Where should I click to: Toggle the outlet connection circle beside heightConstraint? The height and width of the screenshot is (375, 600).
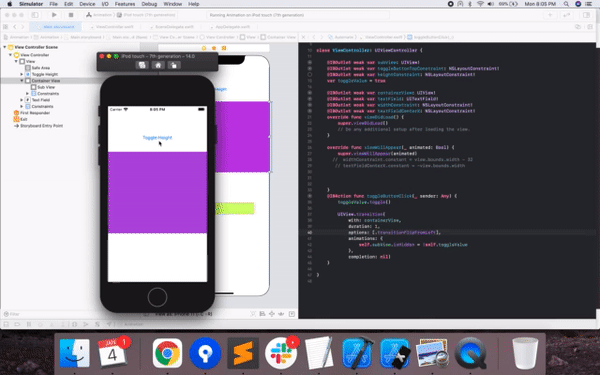pos(310,75)
